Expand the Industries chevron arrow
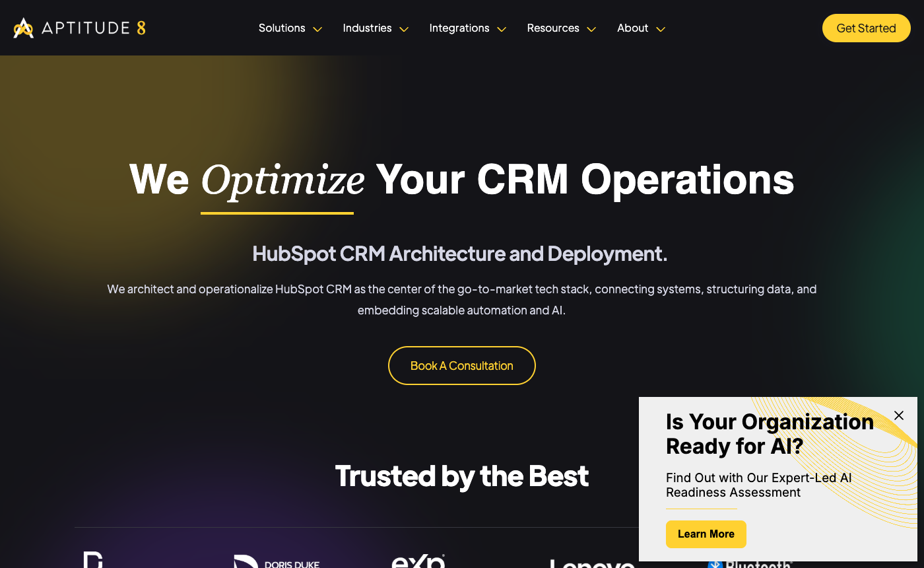The width and height of the screenshot is (924, 568). click(404, 29)
